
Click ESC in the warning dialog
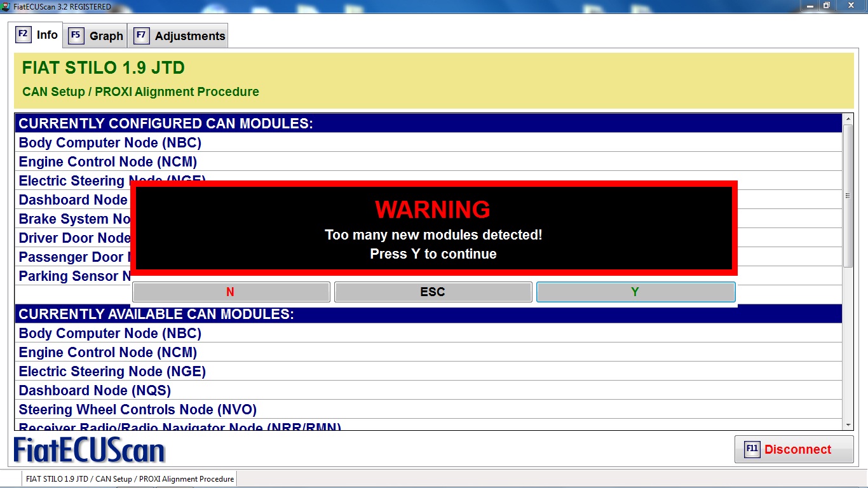(433, 292)
